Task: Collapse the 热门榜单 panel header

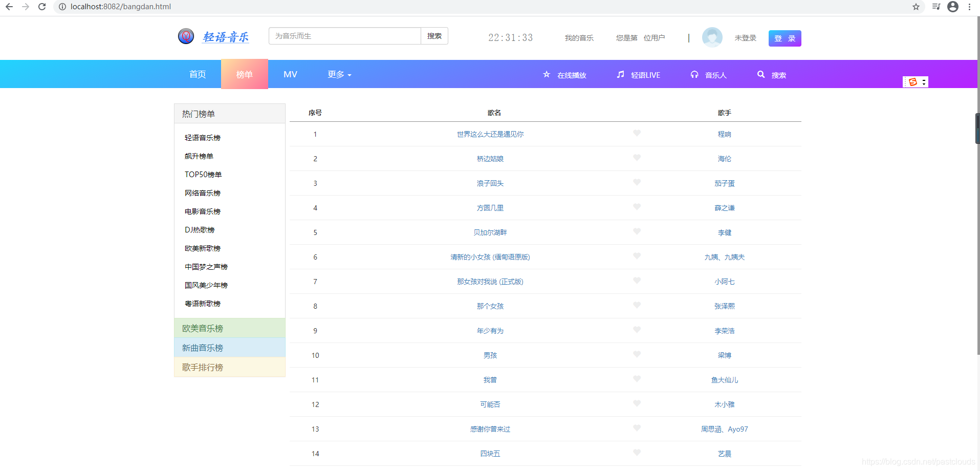Action: tap(230, 114)
